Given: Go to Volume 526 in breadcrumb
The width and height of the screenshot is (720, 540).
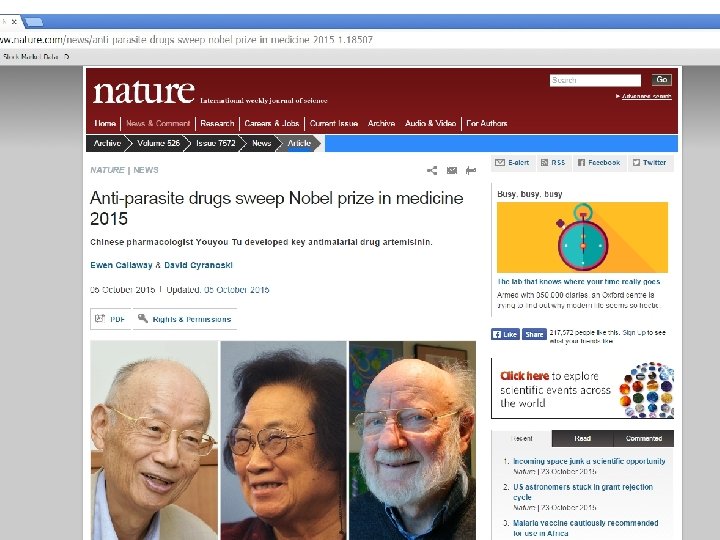Looking at the screenshot, I should 158,143.
